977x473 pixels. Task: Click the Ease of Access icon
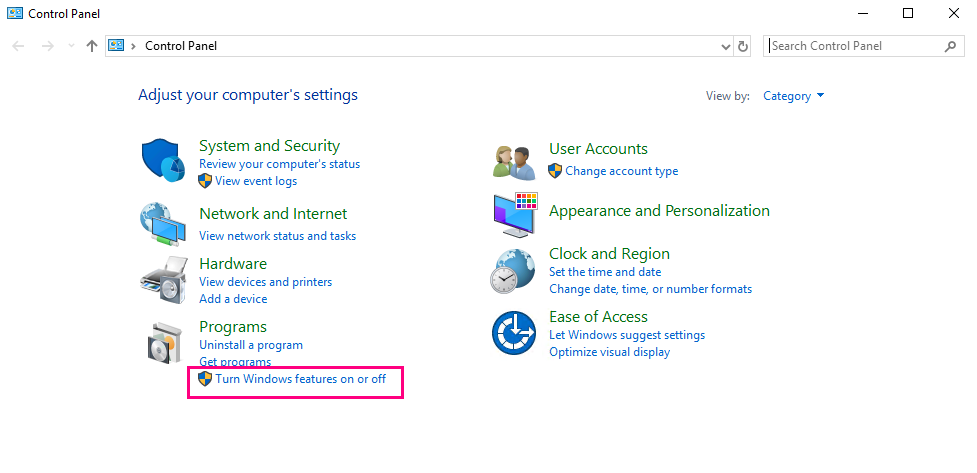click(x=514, y=333)
